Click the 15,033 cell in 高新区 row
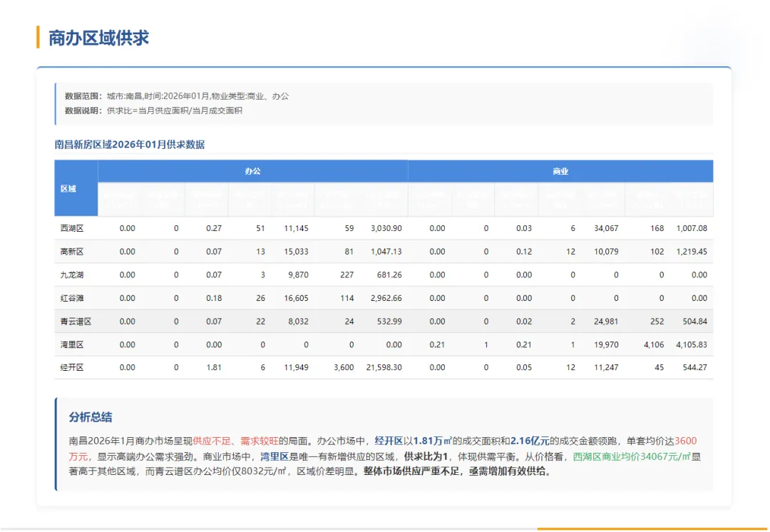The height and width of the screenshot is (532, 770). pos(296,252)
